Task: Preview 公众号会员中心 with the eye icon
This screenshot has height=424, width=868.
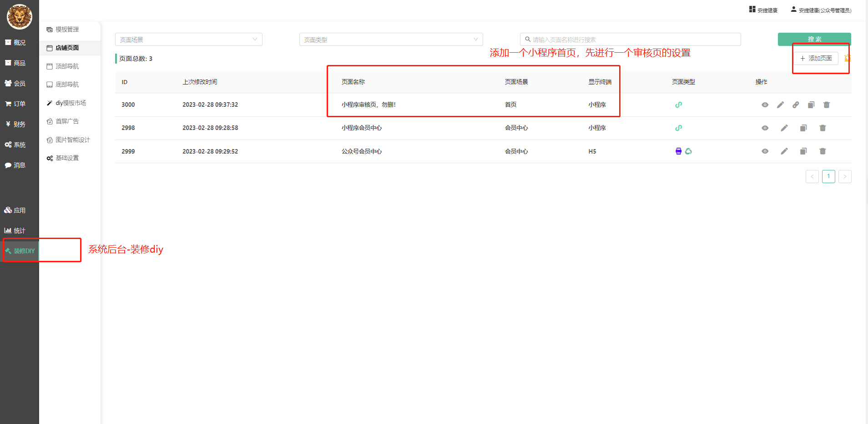Action: 765,151
